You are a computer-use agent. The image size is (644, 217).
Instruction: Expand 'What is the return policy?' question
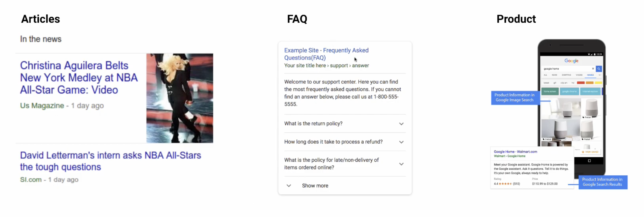[x=401, y=124]
